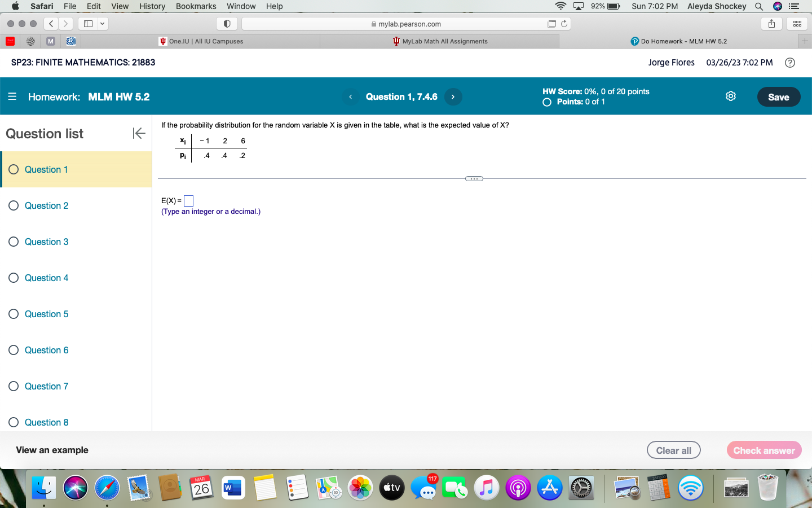
Task: Switch to One.IU All IU Campuses tab
Action: [x=201, y=41]
